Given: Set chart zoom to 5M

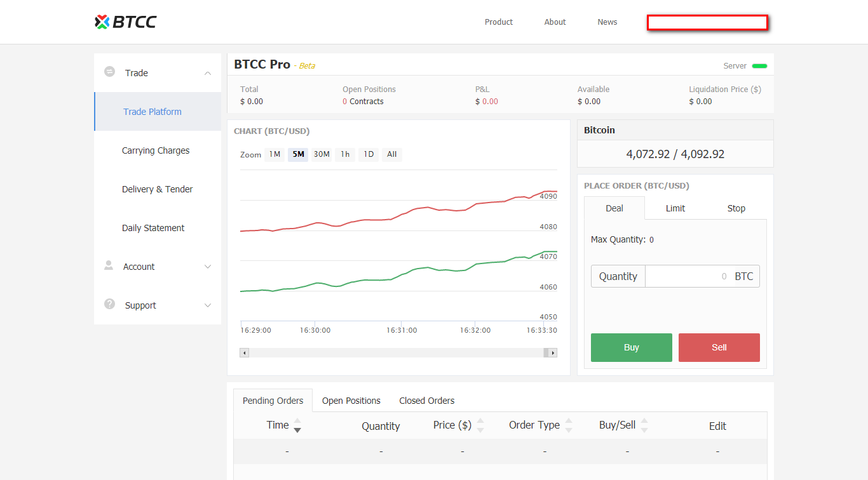Looking at the screenshot, I should [x=298, y=154].
